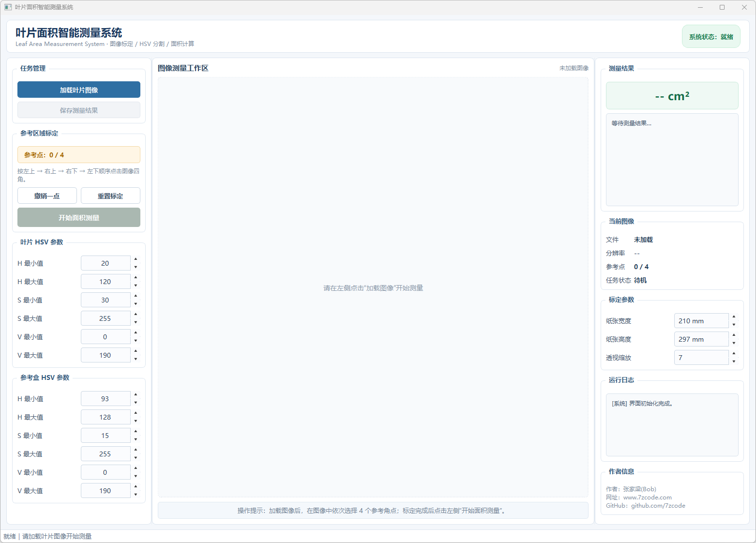Viewport: 756px width, 543px height.
Task: Click the 运行日志 text area
Action: [x=672, y=425]
